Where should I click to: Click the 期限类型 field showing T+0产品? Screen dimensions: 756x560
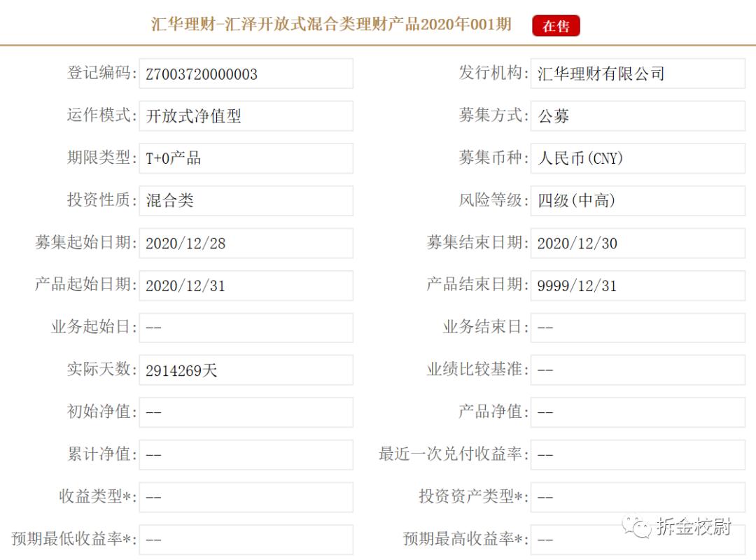pyautogui.click(x=245, y=158)
